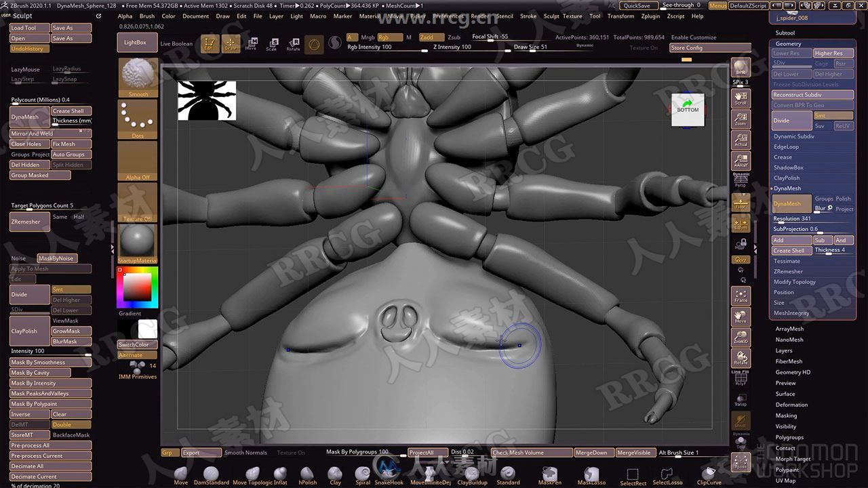
Task: Click the Scroll canvas icon
Action: click(741, 98)
